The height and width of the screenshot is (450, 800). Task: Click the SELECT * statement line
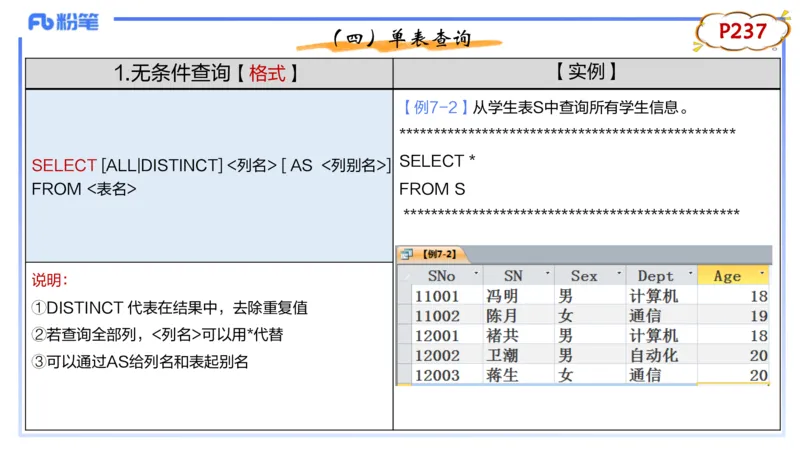point(437,161)
